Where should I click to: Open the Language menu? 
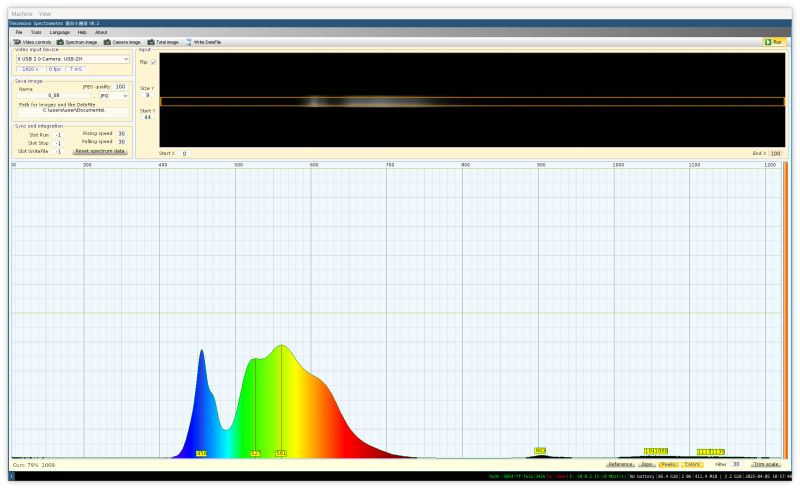pyautogui.click(x=60, y=32)
